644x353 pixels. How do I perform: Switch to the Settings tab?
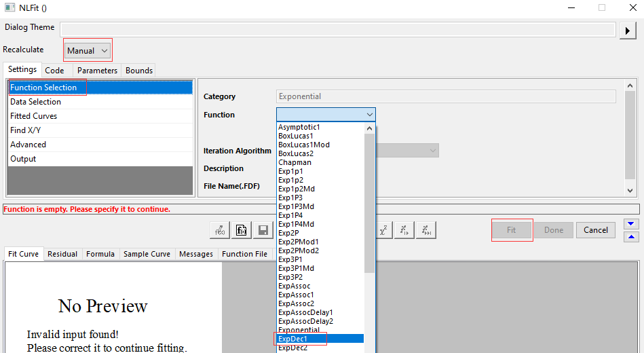pyautogui.click(x=22, y=69)
